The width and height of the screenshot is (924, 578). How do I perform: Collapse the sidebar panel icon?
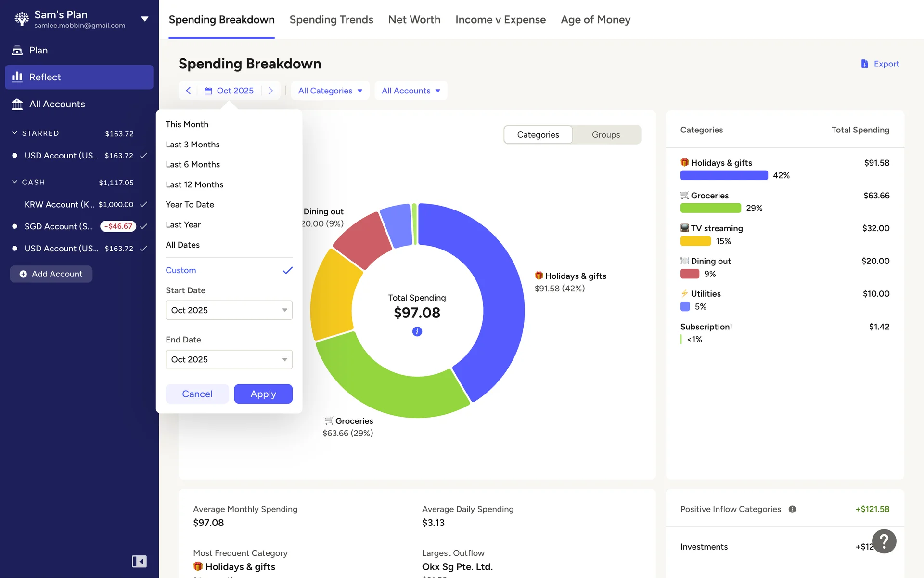tap(139, 561)
